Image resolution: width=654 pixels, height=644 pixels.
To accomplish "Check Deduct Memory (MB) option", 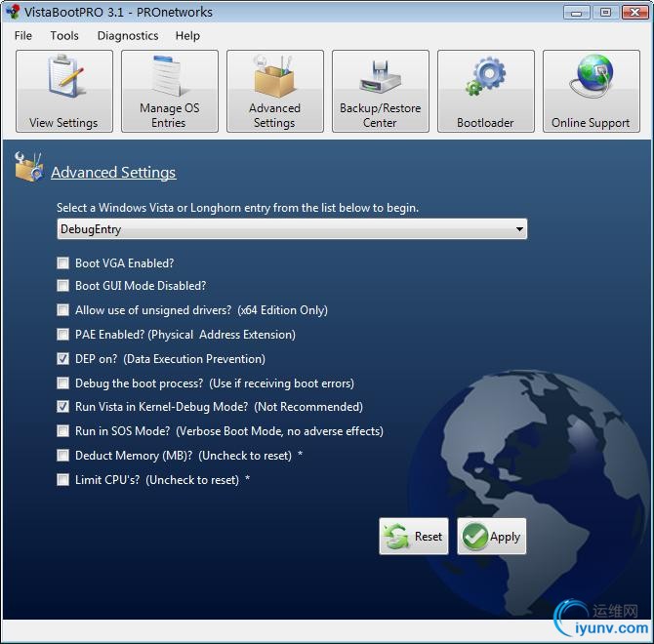I will (x=63, y=455).
